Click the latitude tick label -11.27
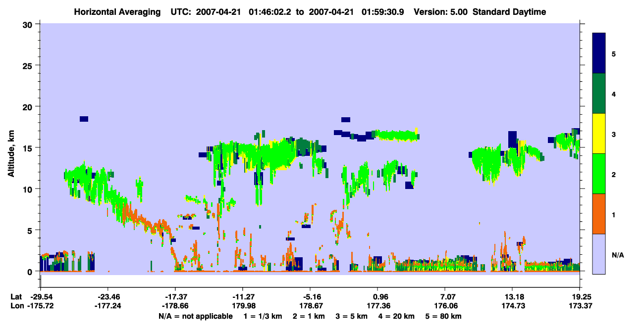644x330 pixels. [242, 297]
